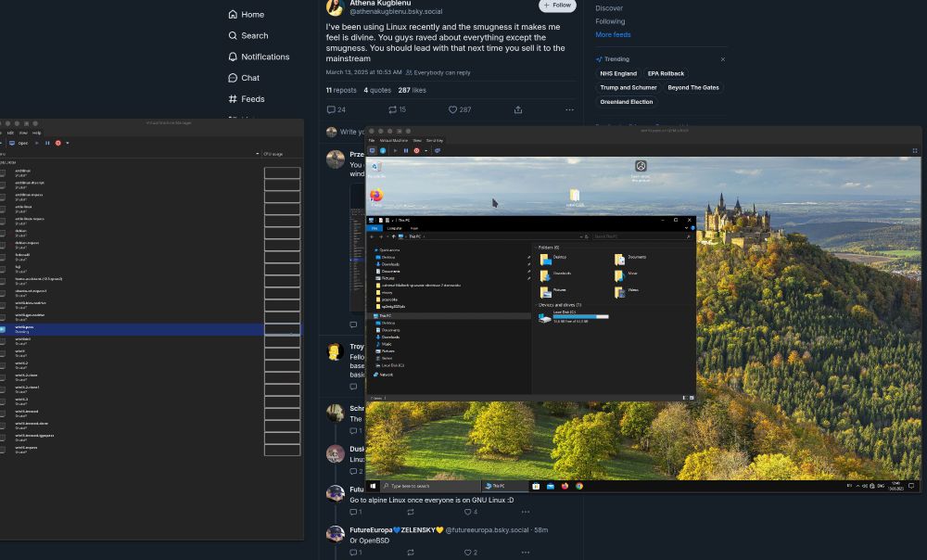Viewport: 927px width, 560px height.
Task: Dismiss the Trending panel
Action: pyautogui.click(x=722, y=59)
